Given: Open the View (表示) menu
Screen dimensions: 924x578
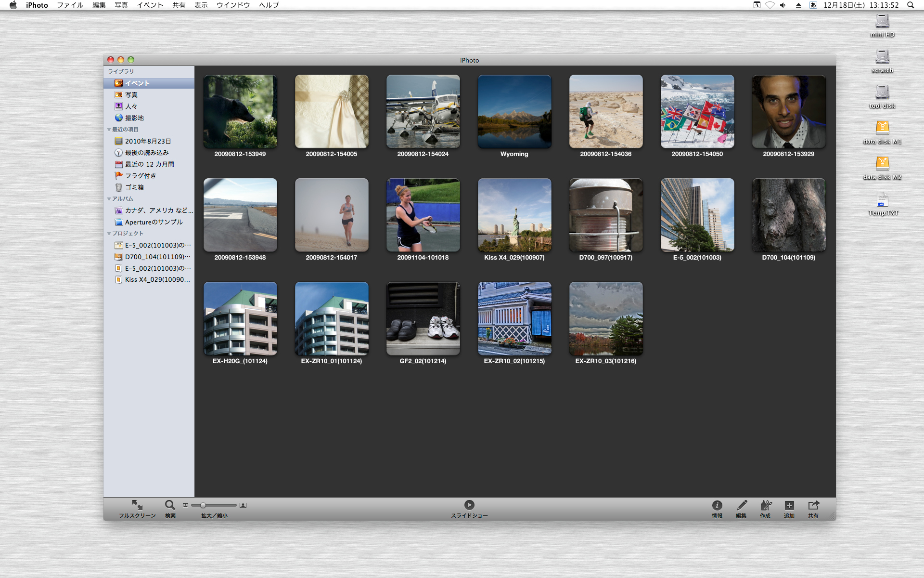Looking at the screenshot, I should click(x=201, y=5).
